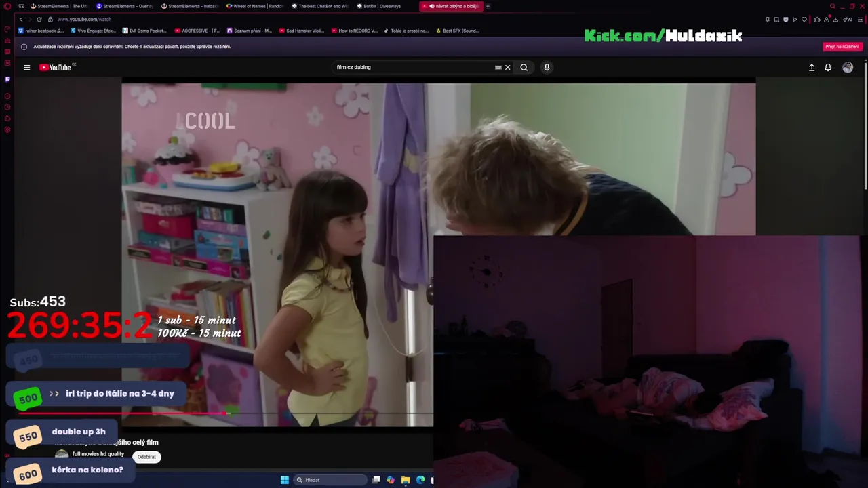Open the "How to RECORD" bookmark
Viewport: 868px width, 488px height.
pos(355,30)
